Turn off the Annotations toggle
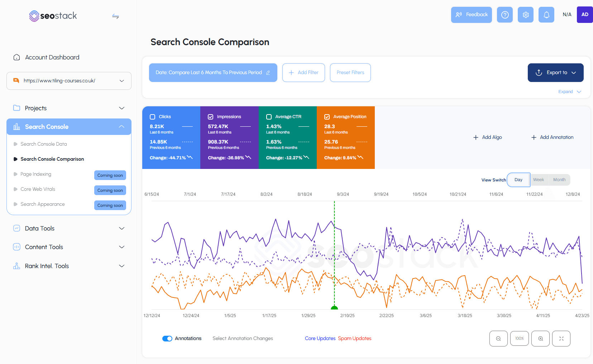This screenshot has height=364, width=593. 167,338
